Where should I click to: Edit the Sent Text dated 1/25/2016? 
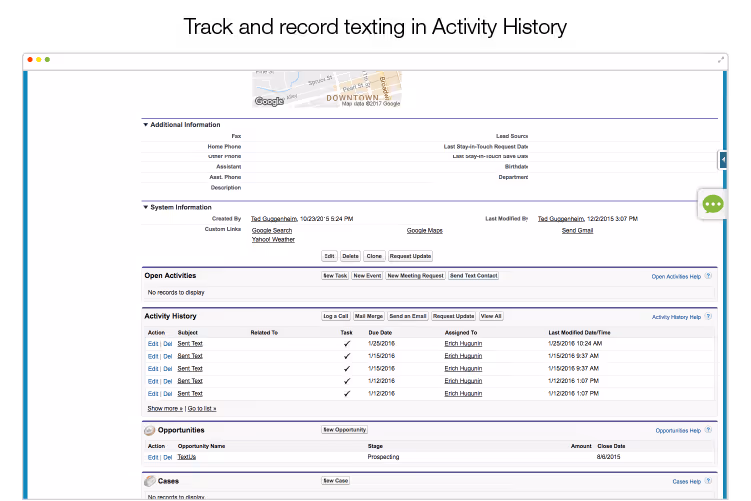point(153,344)
